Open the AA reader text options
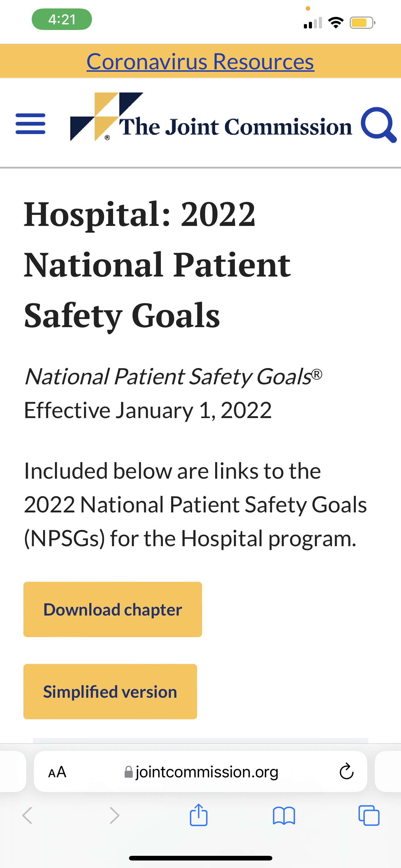 [x=57, y=772]
